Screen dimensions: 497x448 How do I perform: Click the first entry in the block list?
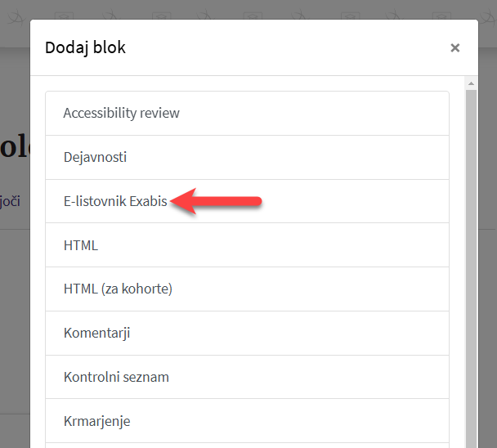[247, 113]
